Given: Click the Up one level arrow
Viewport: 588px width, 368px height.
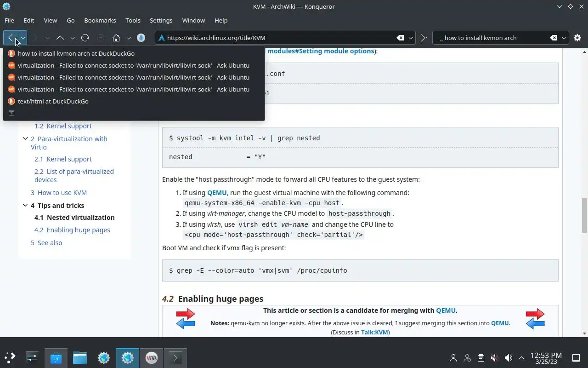Looking at the screenshot, I should [60, 38].
